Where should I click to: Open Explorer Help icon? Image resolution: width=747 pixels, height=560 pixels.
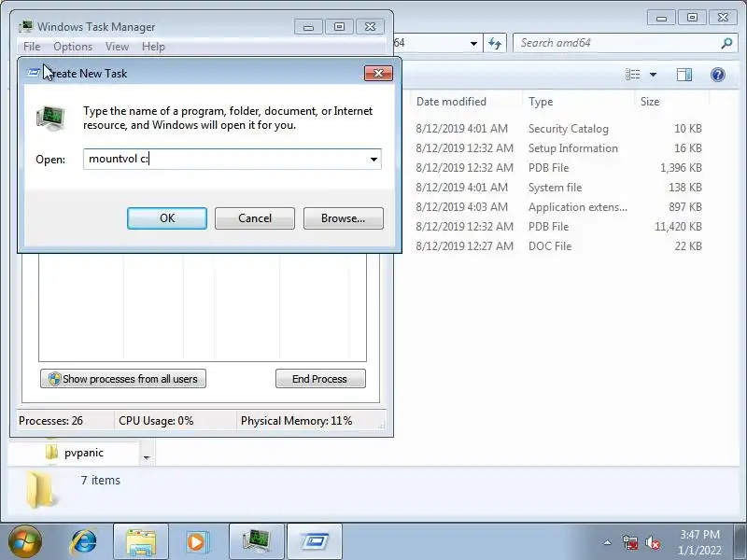[718, 75]
